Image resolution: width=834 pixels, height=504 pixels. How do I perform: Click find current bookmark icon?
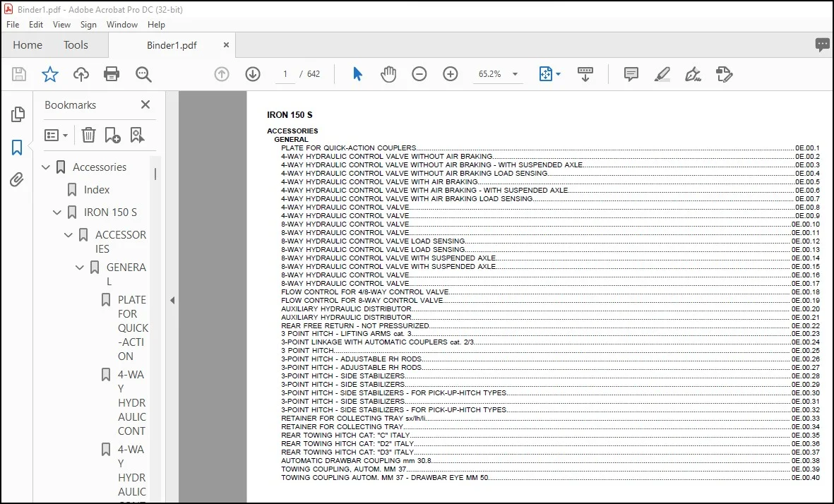(137, 135)
